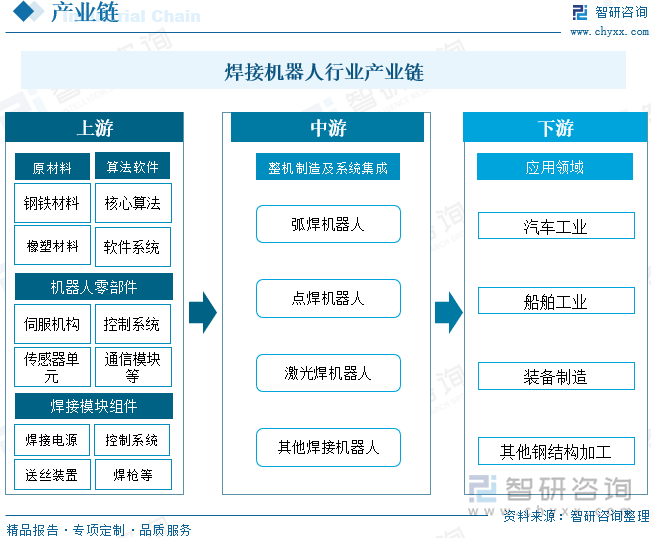Screen dimensions: 651x538
Task: Select the 核心算法 box
Action: (133, 203)
